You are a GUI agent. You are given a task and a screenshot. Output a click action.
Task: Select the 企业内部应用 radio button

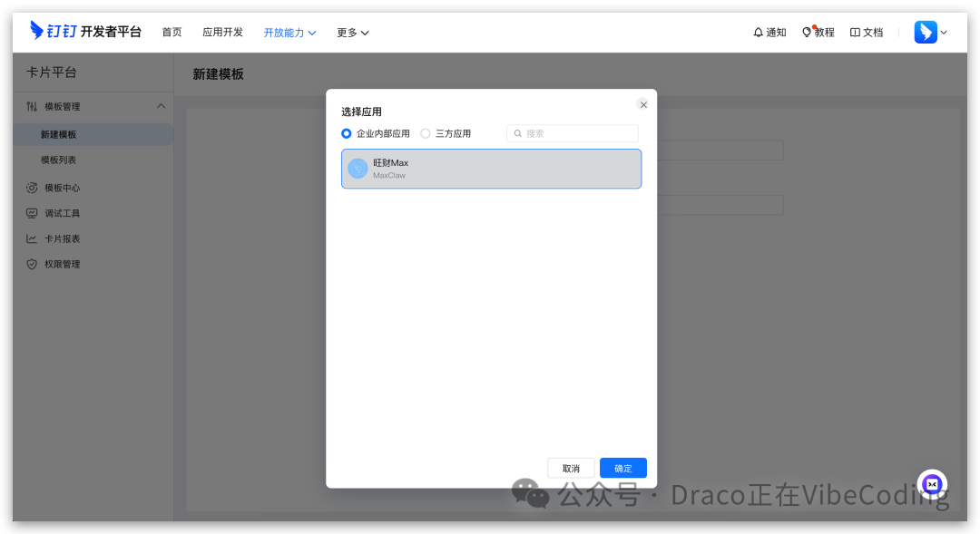pyautogui.click(x=346, y=133)
